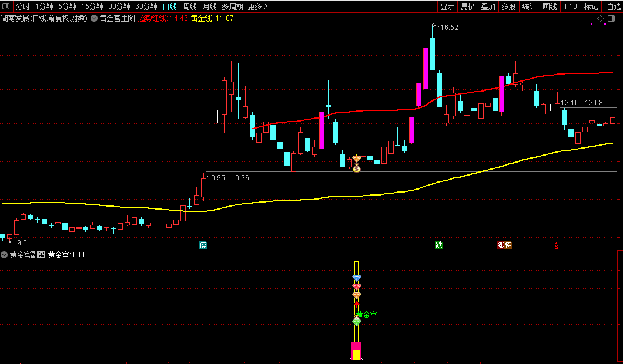This screenshot has height=364, width=623.
Task: Toggle the left sidebar panel icon
Action: tap(6, 6)
